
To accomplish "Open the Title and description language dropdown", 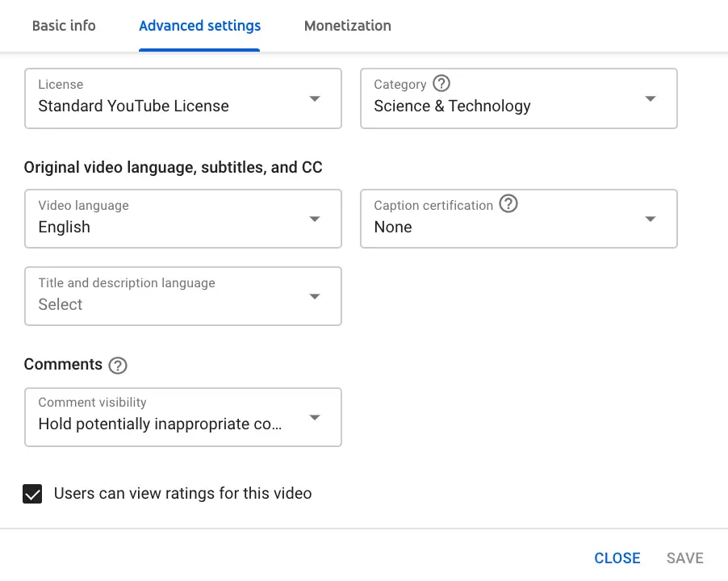I will 183,296.
